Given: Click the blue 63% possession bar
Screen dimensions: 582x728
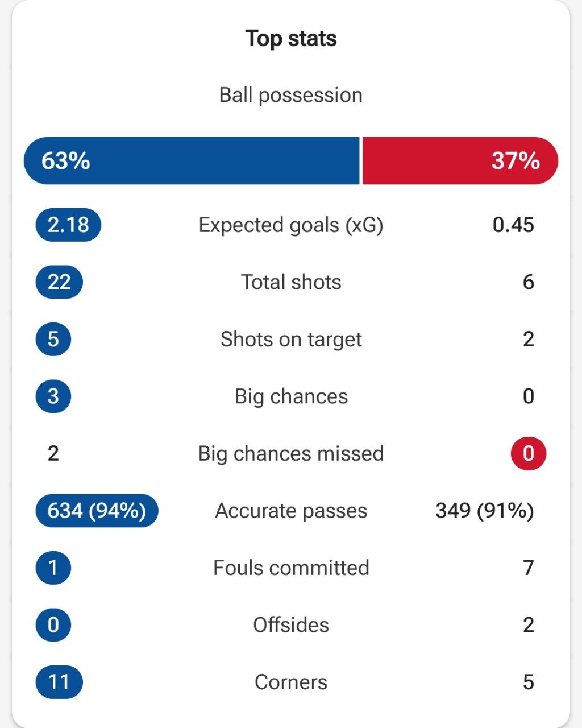Looking at the screenshot, I should pyautogui.click(x=192, y=160).
